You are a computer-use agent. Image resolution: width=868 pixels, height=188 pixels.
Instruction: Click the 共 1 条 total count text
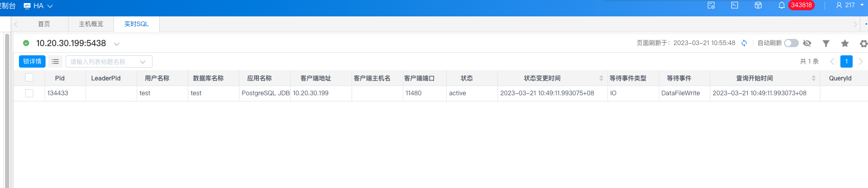(809, 61)
